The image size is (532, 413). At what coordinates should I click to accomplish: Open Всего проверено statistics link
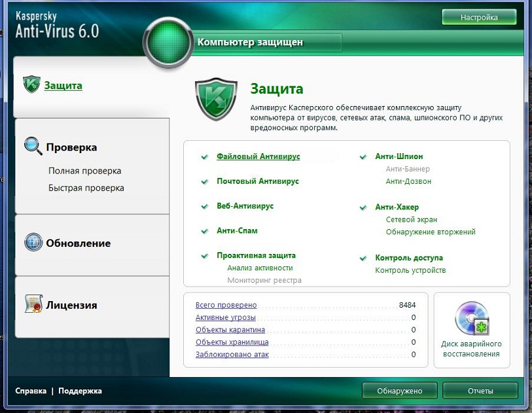(226, 305)
